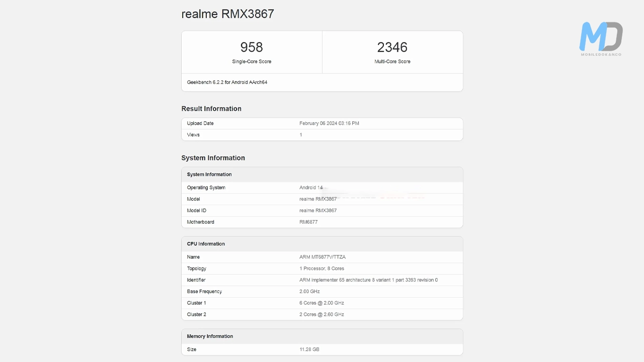Select the 958 single-core score
The width and height of the screenshot is (644, 362).
tap(252, 47)
